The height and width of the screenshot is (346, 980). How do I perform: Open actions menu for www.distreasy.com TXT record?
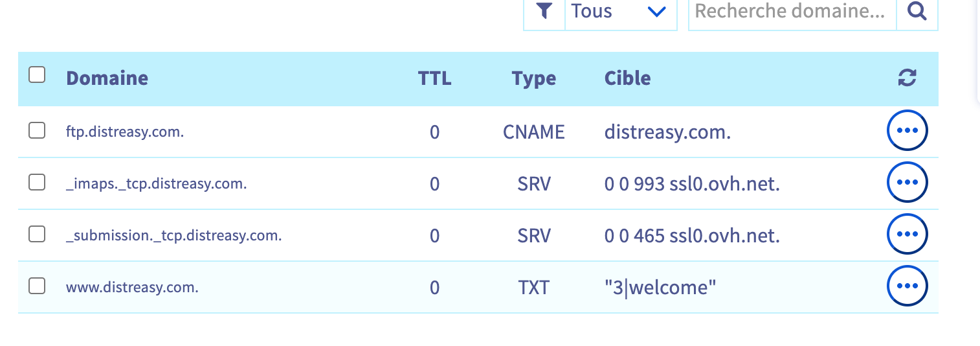click(907, 286)
